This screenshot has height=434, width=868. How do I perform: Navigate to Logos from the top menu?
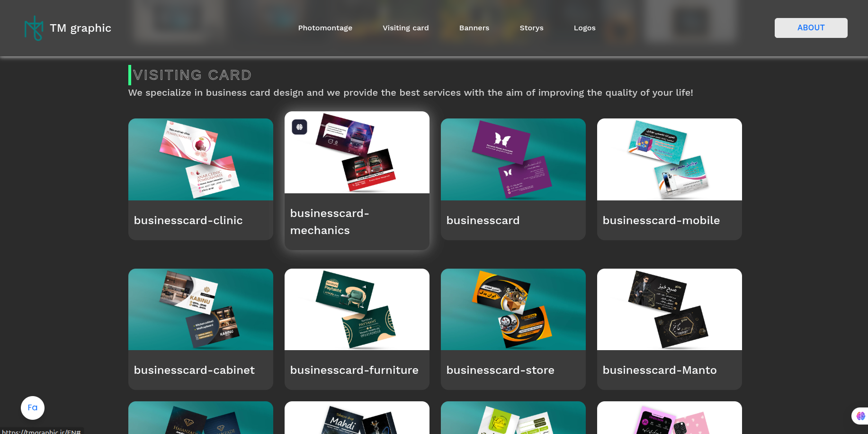(x=584, y=28)
